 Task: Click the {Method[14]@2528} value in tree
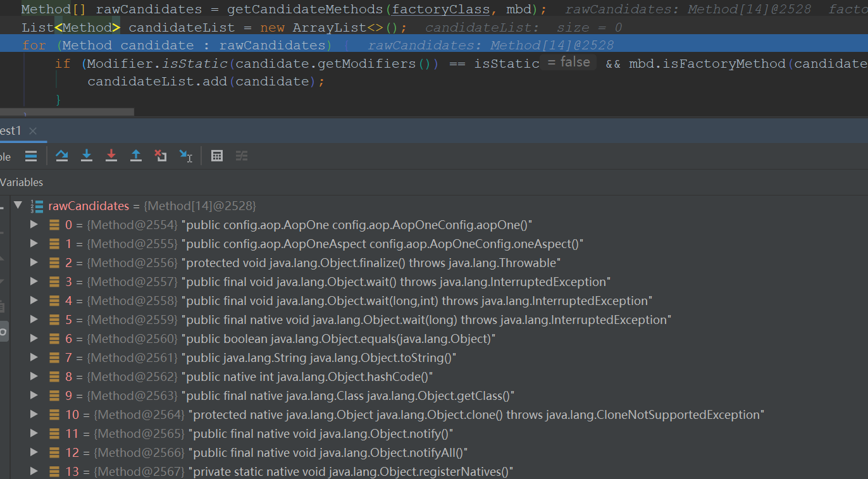200,206
